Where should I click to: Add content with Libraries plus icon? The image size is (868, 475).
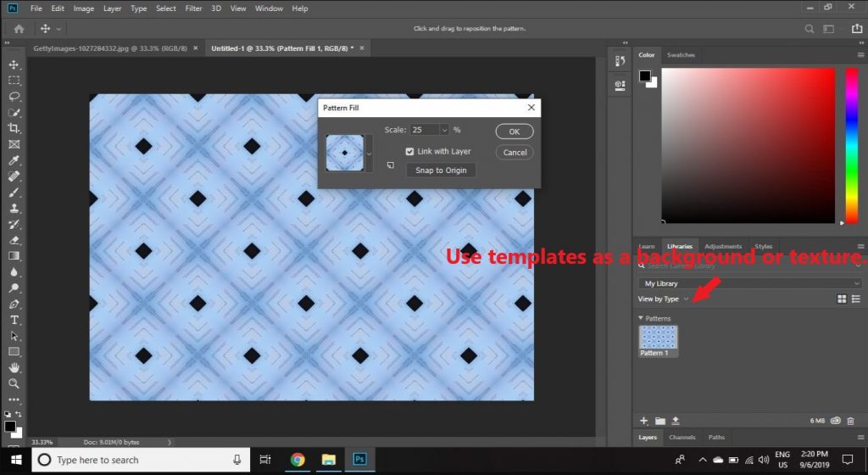644,421
